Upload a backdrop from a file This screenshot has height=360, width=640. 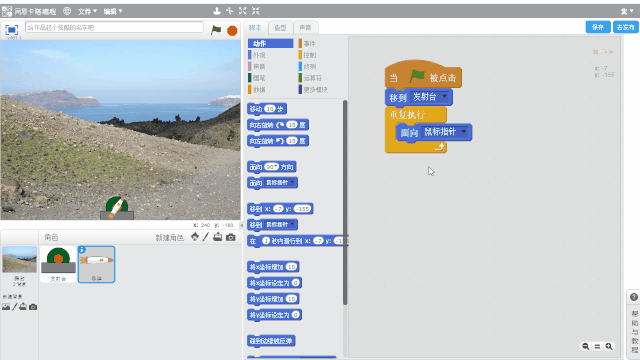(23, 307)
